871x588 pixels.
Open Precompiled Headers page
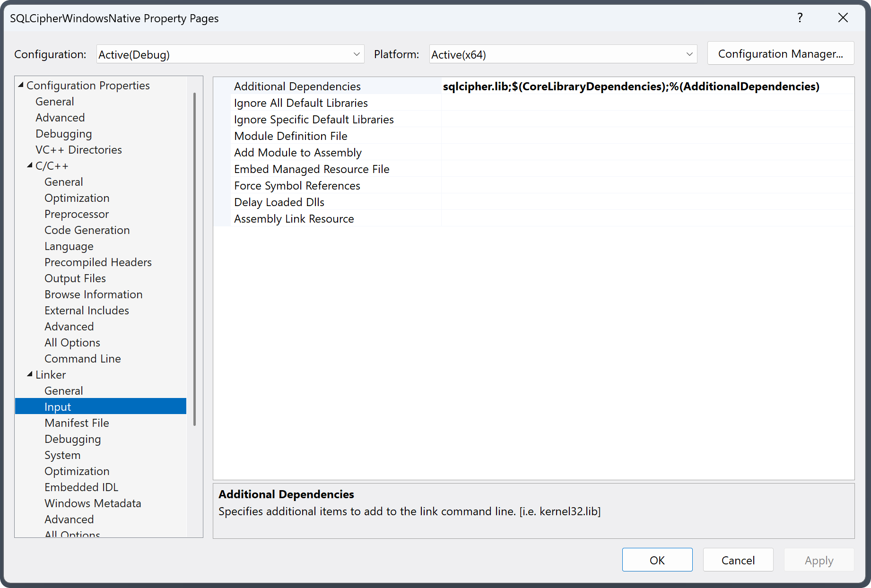tap(98, 262)
